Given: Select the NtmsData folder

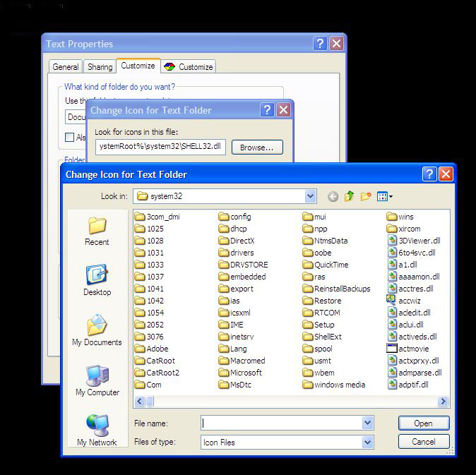Looking at the screenshot, I should (x=325, y=241).
